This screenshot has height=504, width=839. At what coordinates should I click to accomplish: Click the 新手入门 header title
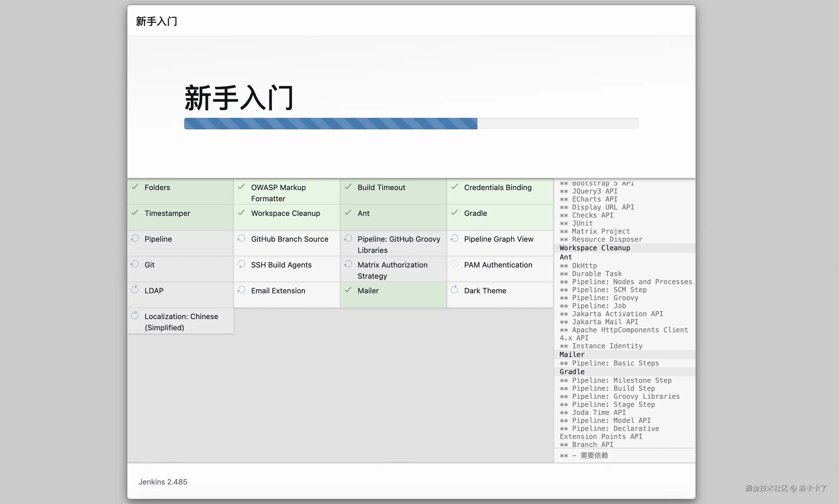tap(156, 22)
